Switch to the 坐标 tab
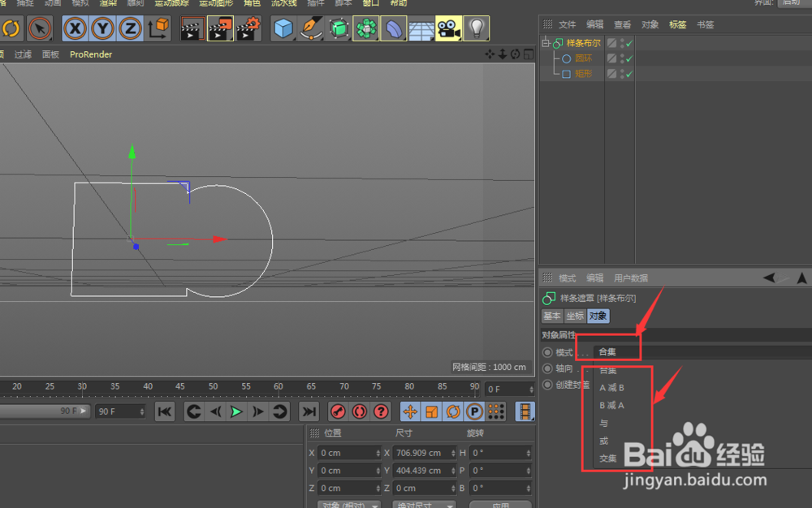812x508 pixels. (575, 316)
